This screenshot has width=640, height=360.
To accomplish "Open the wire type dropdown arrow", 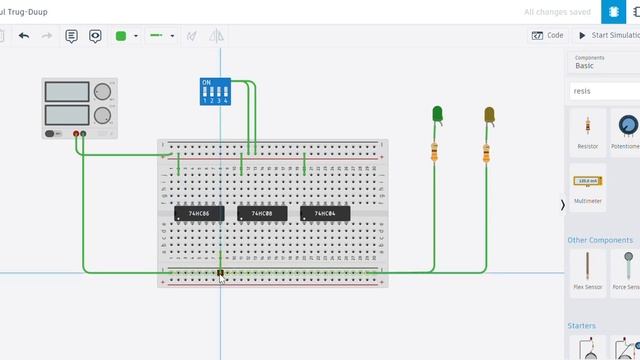I will [x=172, y=36].
